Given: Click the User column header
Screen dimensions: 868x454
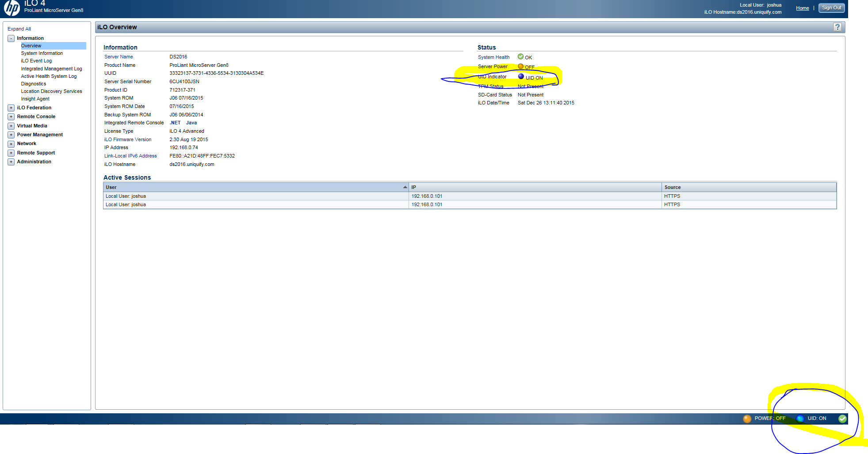Looking at the screenshot, I should [x=256, y=187].
